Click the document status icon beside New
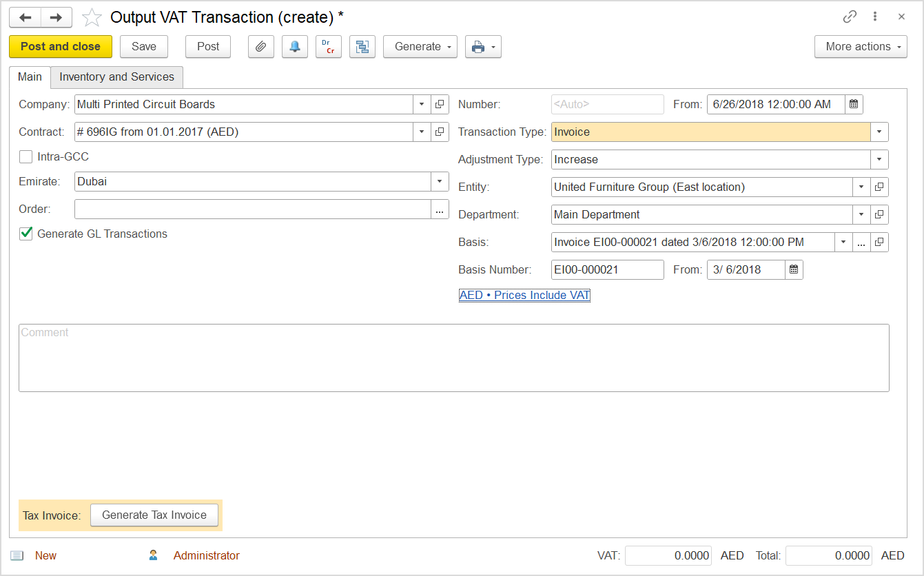 (x=17, y=555)
